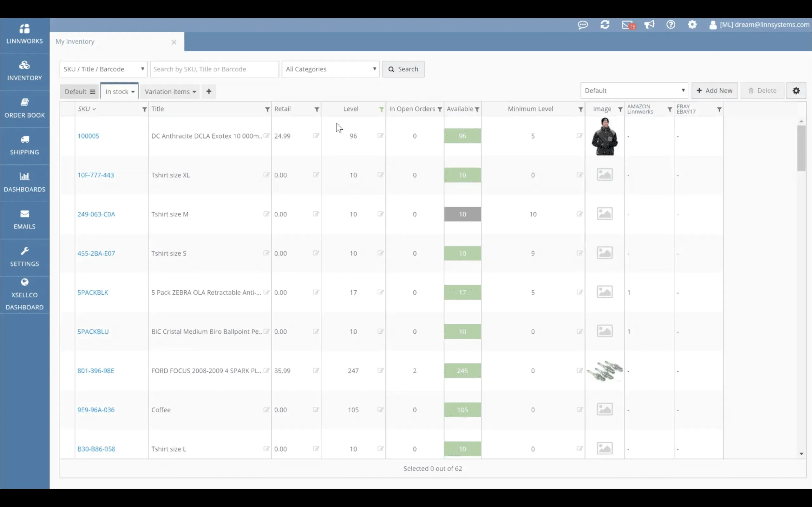Image resolution: width=812 pixels, height=507 pixels.
Task: Click the grid settings gear beside Delete
Action: coord(796,91)
